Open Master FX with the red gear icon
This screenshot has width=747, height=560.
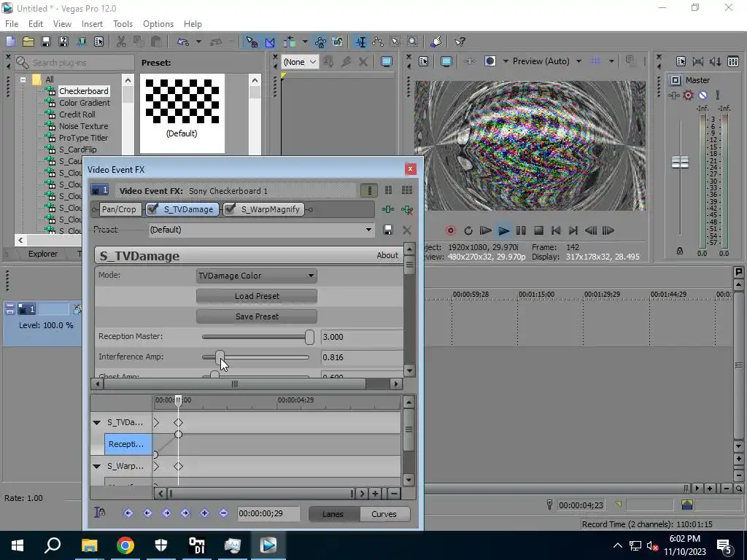(x=688, y=96)
